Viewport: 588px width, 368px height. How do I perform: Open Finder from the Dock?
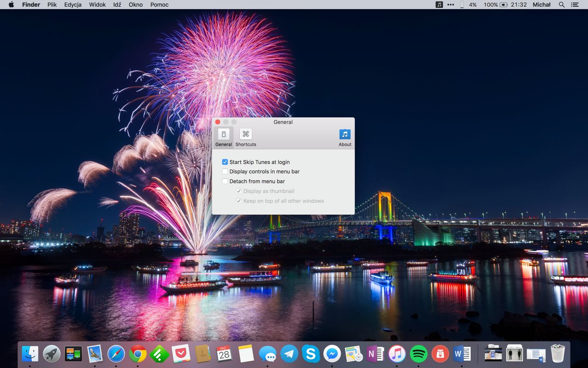30,354
